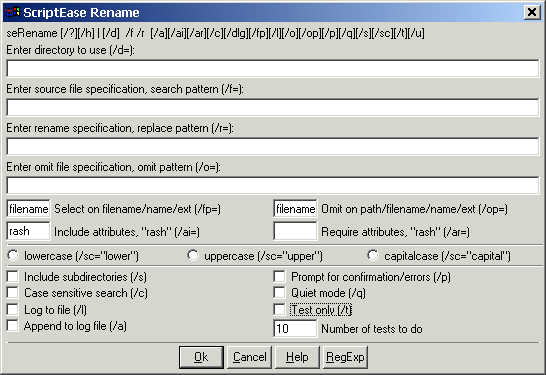This screenshot has height=375, width=546.
Task: Click the ScriptEase Rename title bar icon
Action: (12, 13)
